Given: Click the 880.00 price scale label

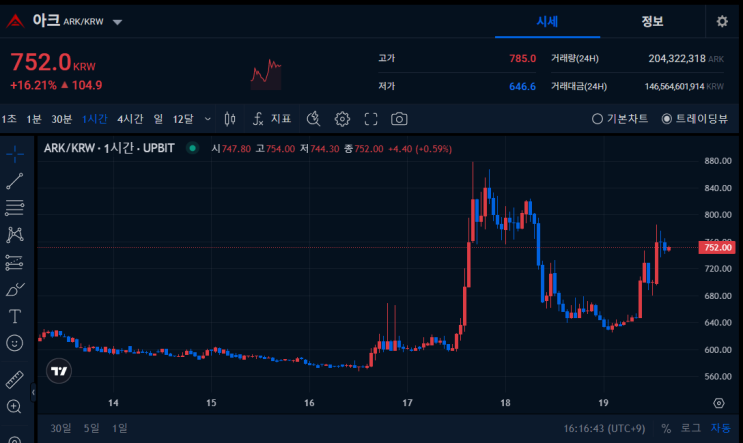Looking at the screenshot, I should tap(718, 161).
